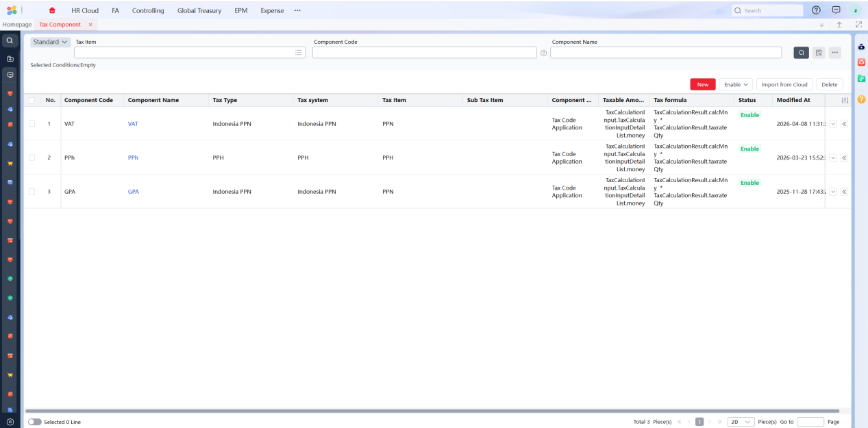This screenshot has width=868, height=428.
Task: Open the Enable dropdown button
Action: 736,84
